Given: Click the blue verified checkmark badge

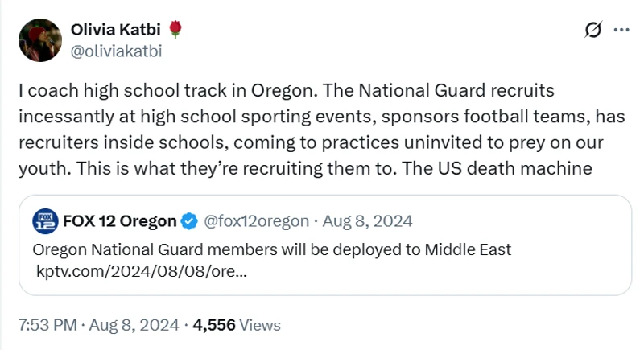Looking at the screenshot, I should click(x=191, y=220).
